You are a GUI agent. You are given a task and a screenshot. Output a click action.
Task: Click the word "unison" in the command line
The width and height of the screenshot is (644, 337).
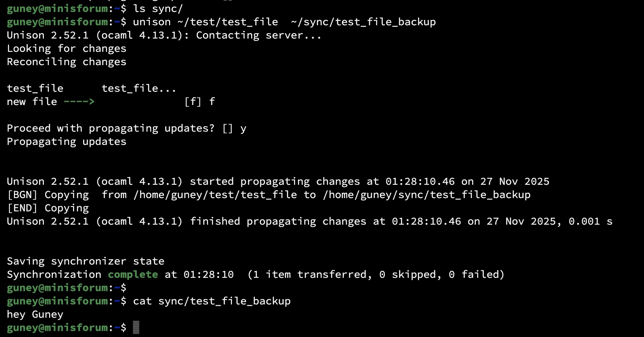tap(152, 22)
